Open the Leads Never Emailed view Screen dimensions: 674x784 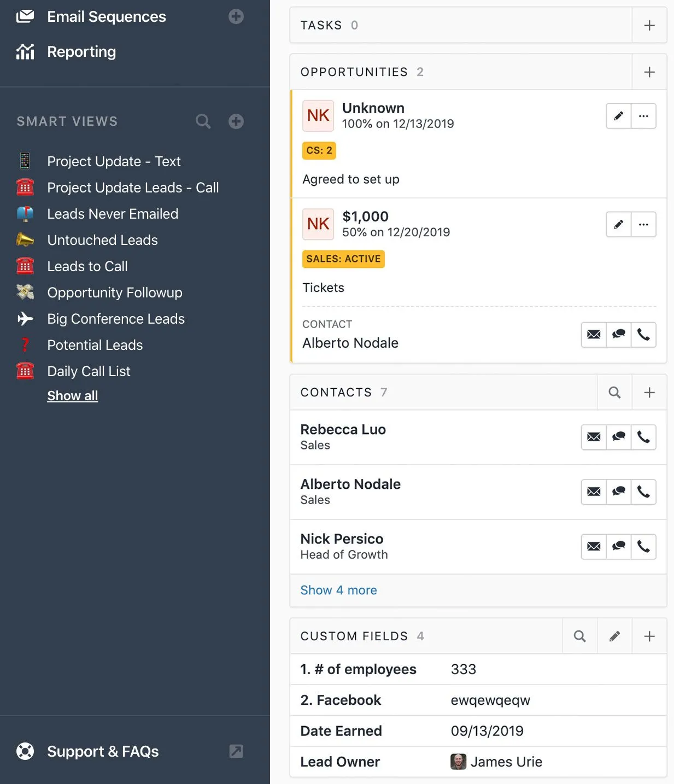point(113,214)
